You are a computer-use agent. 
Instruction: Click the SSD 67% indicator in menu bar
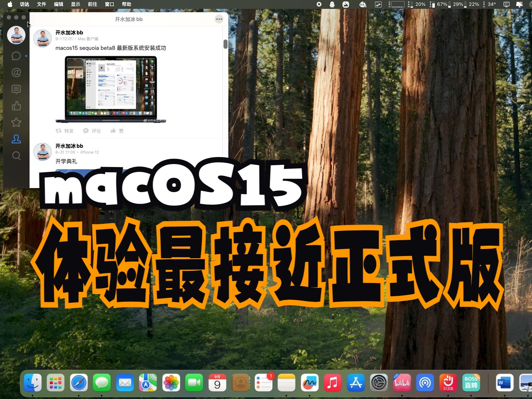(439, 4)
